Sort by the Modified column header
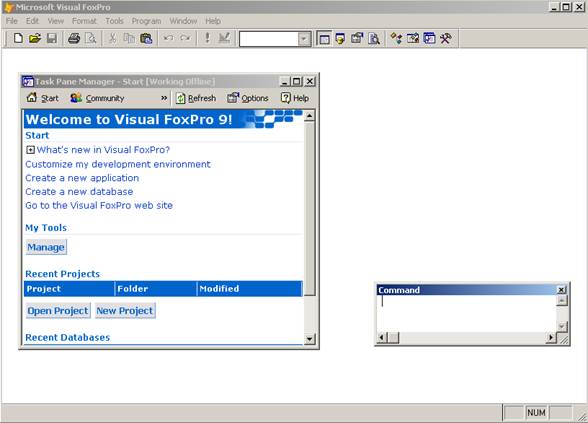This screenshot has width=588, height=423. (x=249, y=289)
